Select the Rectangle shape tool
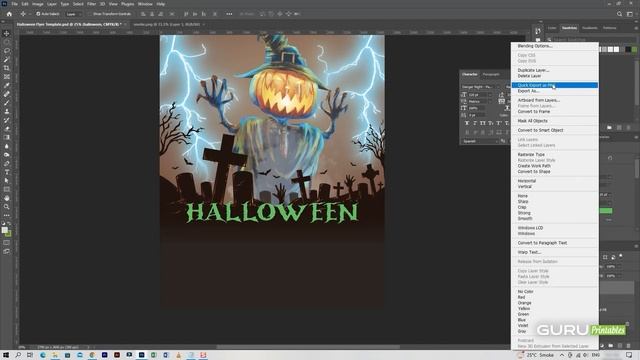The image size is (640, 360). (7, 189)
